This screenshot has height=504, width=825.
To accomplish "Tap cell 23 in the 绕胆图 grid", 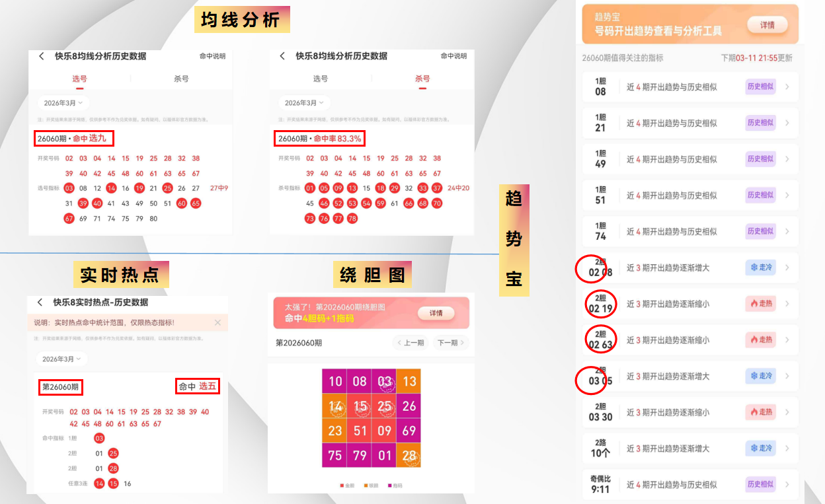I will click(x=335, y=431).
